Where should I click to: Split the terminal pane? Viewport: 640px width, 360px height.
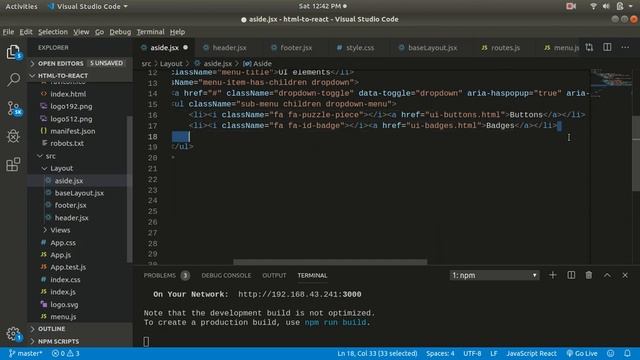point(571,275)
